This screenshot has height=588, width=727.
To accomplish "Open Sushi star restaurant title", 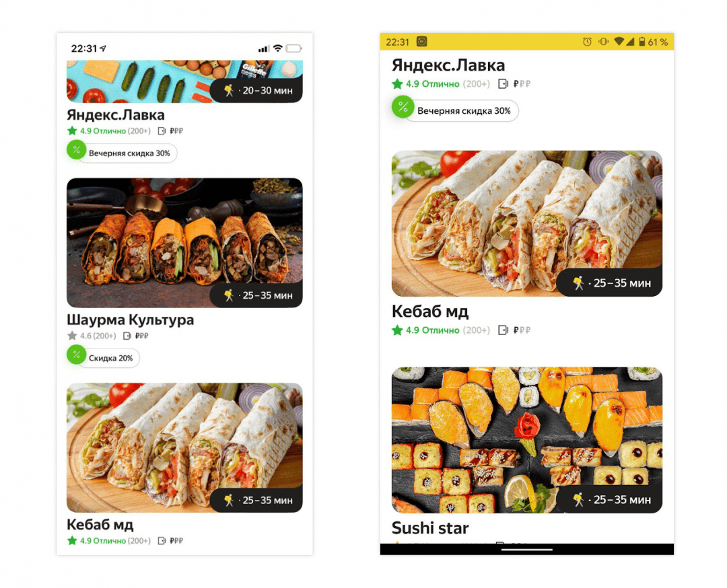I will (x=430, y=527).
